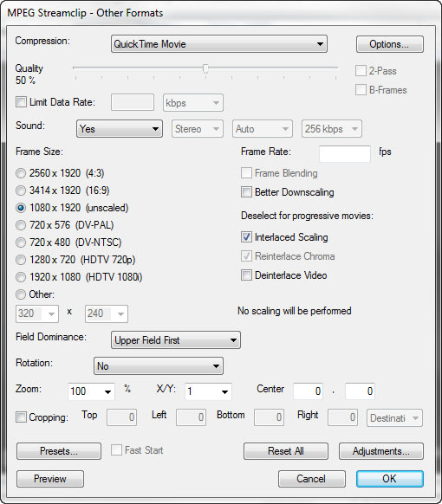
Task: Click the Frame Rate fps input field
Action: 345,153
